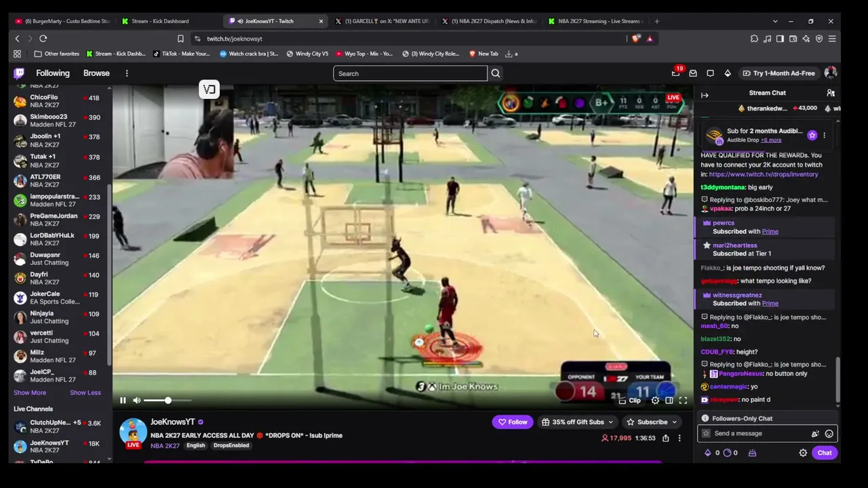Screen dimensions: 868x488
Task: Open chat settings gear
Action: coord(803,453)
